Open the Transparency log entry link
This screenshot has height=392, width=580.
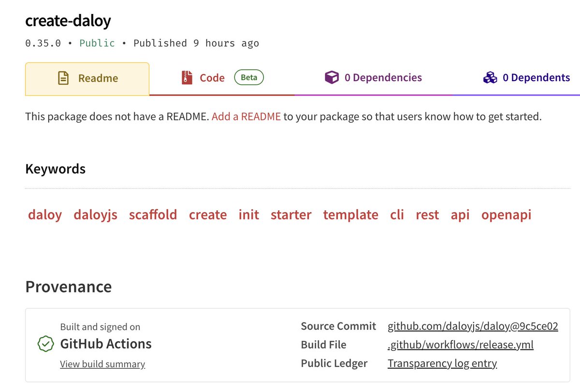442,363
